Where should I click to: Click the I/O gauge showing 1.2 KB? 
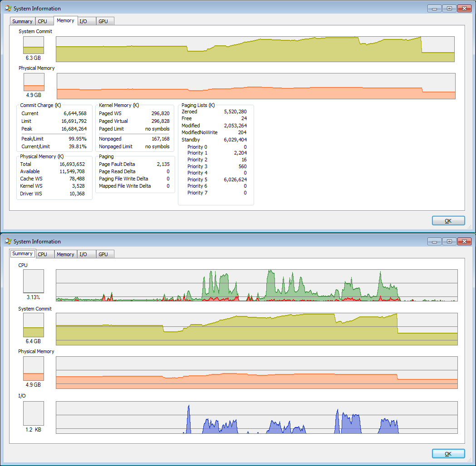[x=34, y=413]
